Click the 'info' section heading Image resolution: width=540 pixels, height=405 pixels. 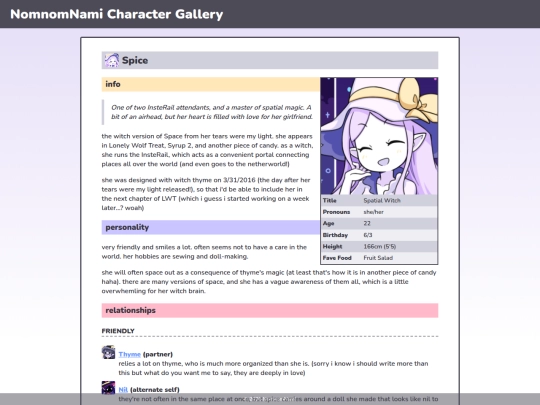[x=210, y=84]
